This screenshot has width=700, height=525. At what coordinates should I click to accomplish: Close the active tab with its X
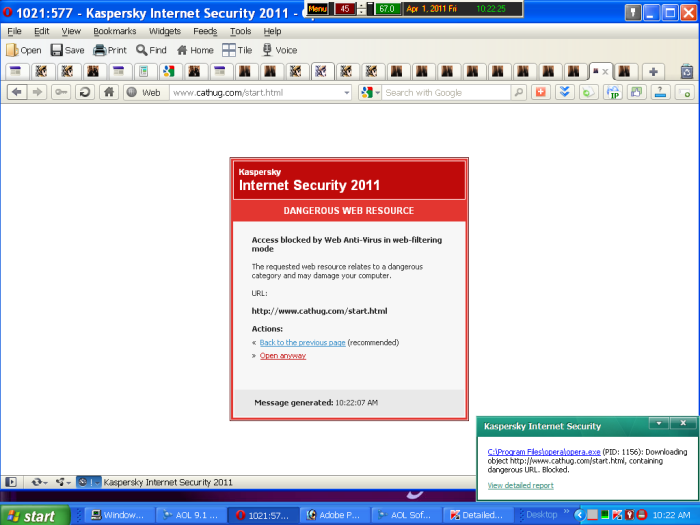coord(605,71)
